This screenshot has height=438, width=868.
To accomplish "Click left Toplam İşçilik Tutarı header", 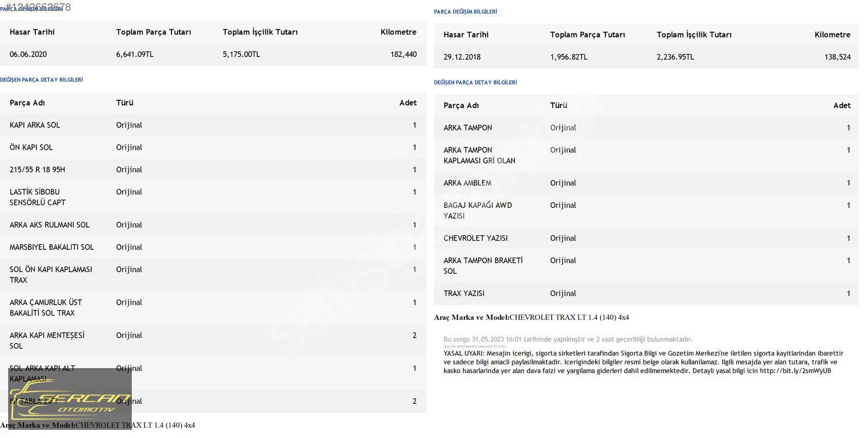I will coord(260,32).
